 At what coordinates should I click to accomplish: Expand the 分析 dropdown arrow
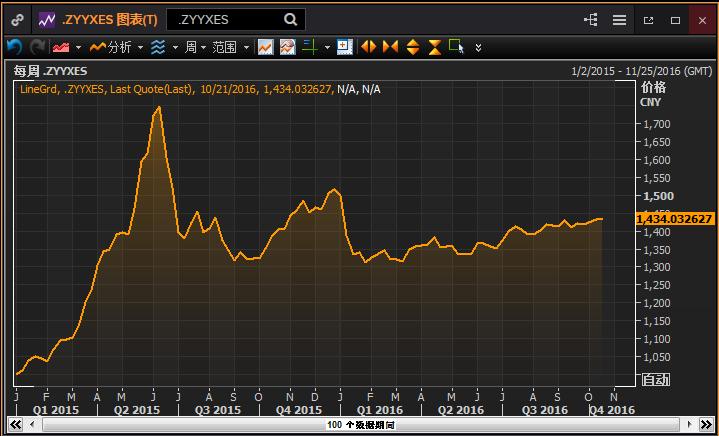click(x=140, y=48)
